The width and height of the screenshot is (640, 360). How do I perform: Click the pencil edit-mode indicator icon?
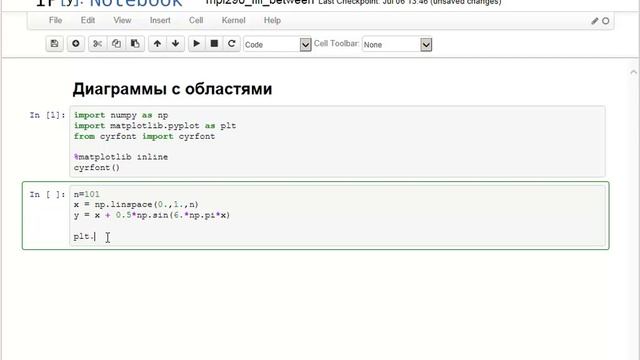[x=594, y=21]
